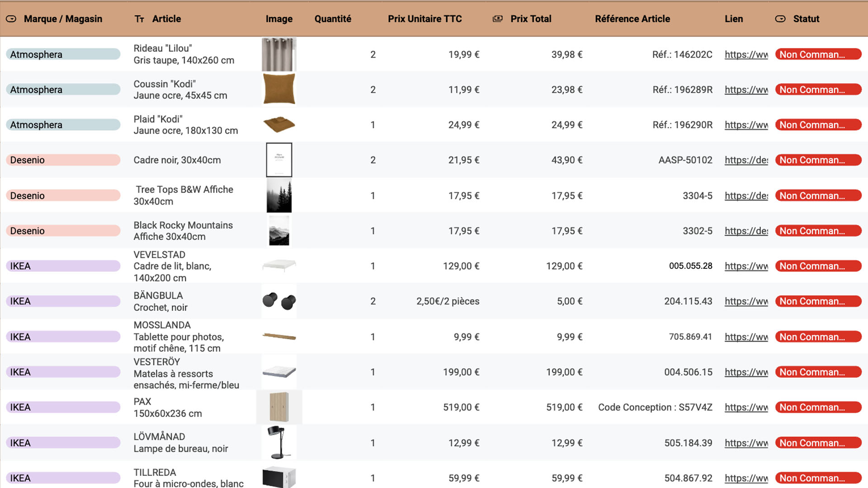Click the dropdown icon beside Marque / Magasin header

tap(11, 19)
